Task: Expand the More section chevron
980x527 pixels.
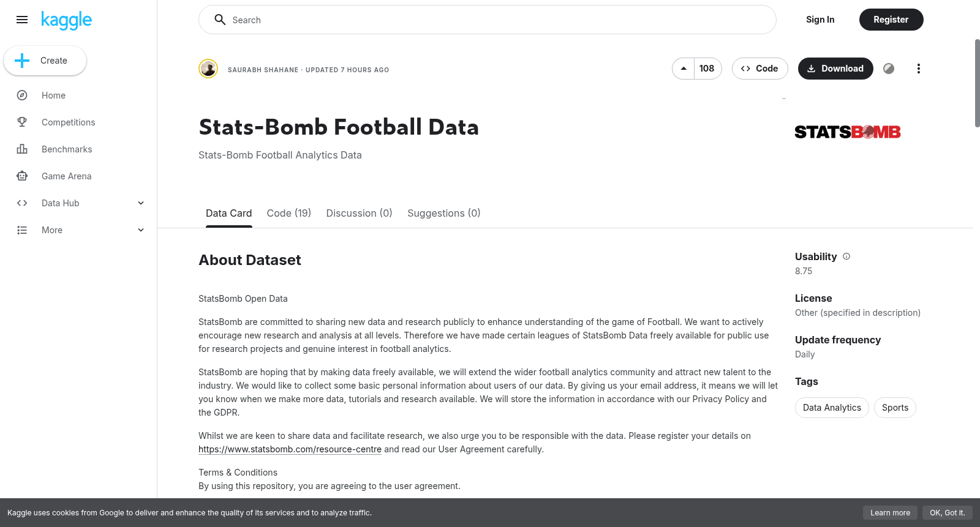Action: (141, 230)
